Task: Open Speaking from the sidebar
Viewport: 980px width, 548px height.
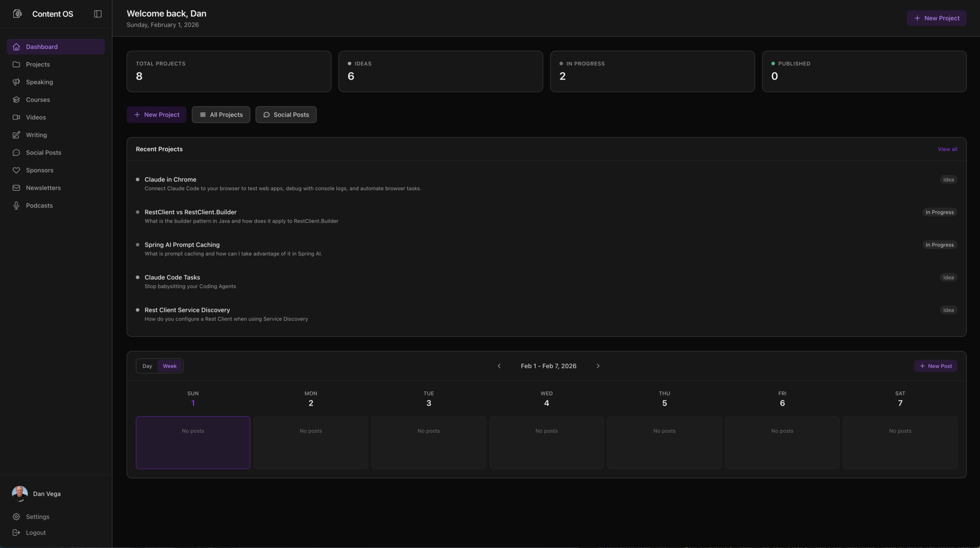Action: coord(39,82)
